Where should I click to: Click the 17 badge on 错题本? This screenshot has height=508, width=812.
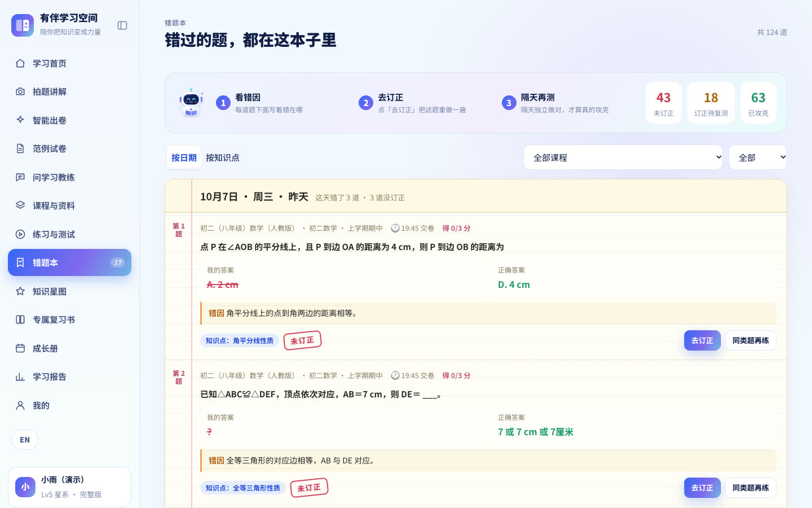pos(117,262)
